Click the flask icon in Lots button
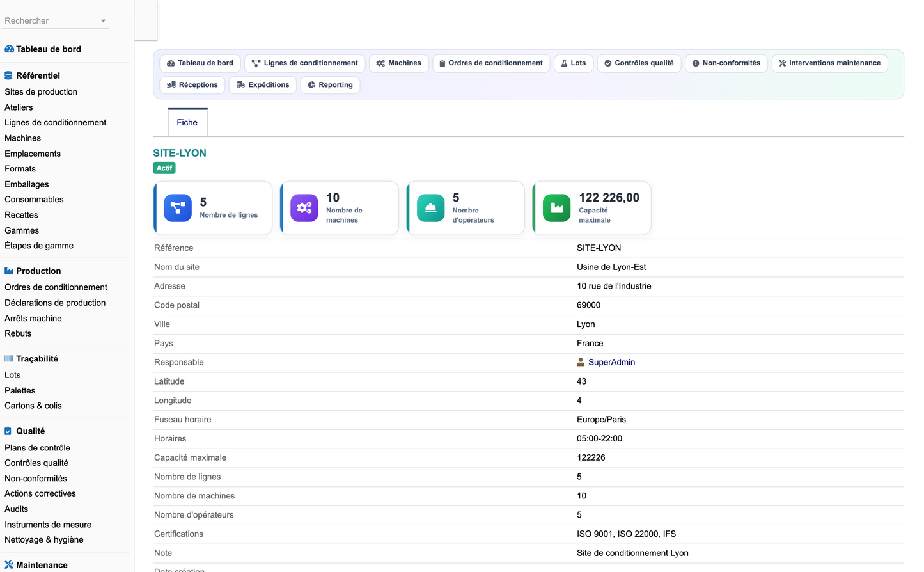The width and height of the screenshot is (924, 572). (x=564, y=63)
